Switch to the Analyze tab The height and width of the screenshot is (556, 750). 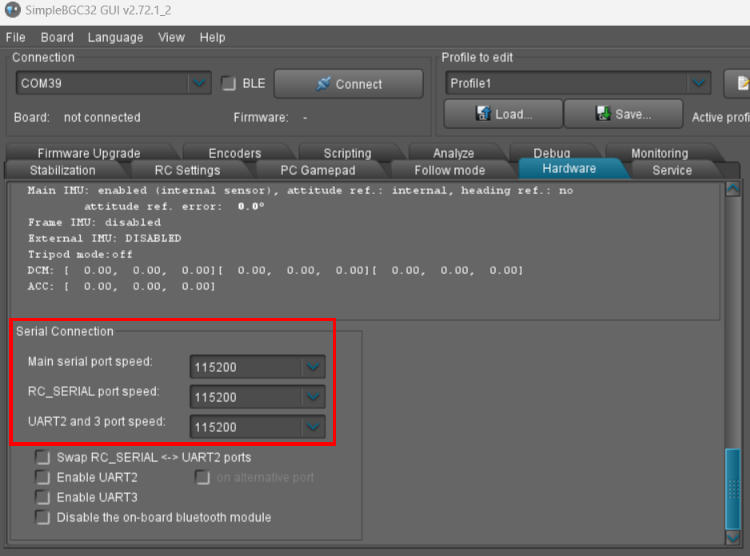[x=453, y=153]
